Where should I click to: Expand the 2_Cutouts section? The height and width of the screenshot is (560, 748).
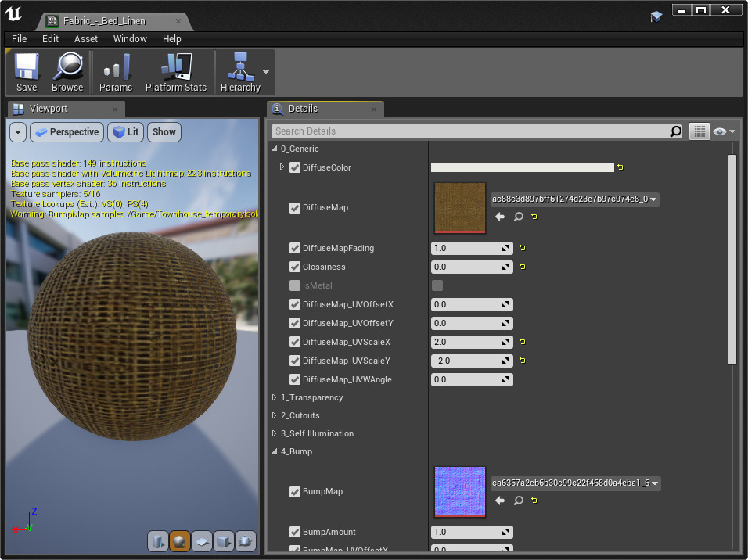click(275, 415)
